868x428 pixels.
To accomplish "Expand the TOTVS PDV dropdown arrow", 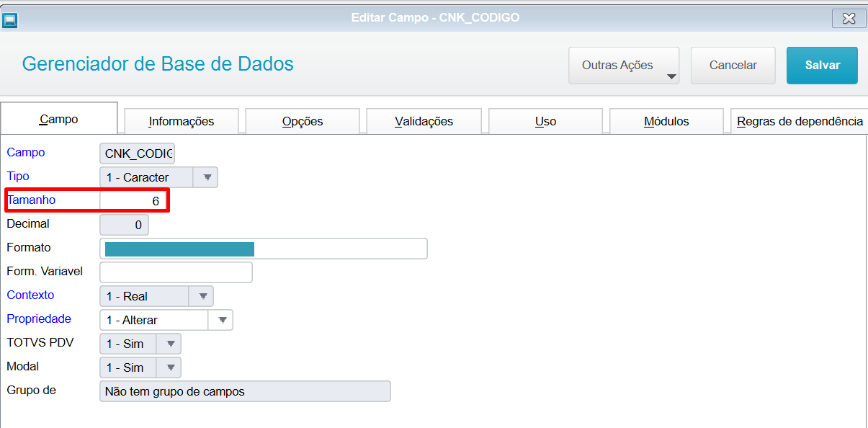I will (x=169, y=344).
